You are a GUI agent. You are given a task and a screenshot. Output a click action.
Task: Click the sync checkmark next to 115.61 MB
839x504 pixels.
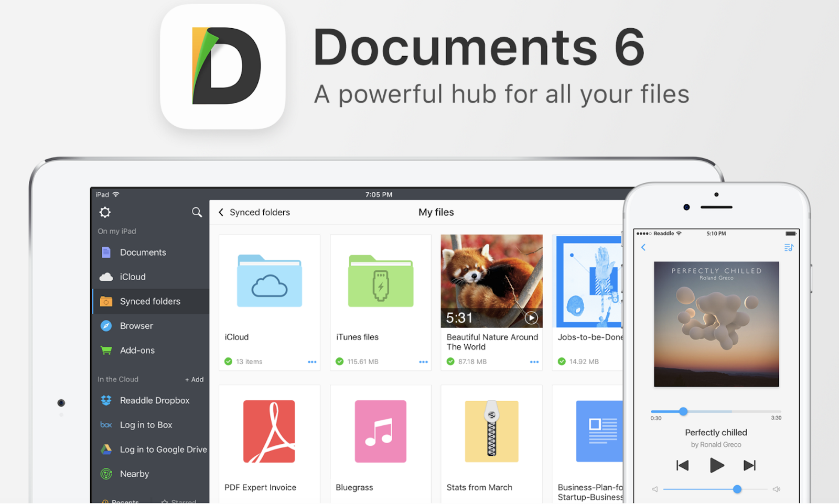339,361
